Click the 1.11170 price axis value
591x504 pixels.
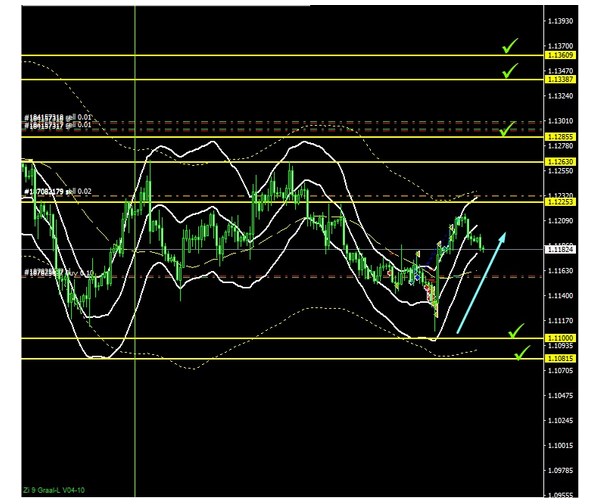560,320
